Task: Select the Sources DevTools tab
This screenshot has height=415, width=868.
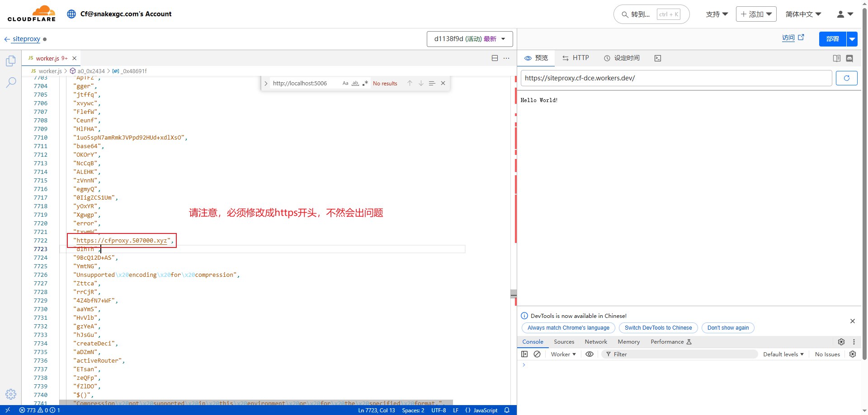Action: (564, 342)
